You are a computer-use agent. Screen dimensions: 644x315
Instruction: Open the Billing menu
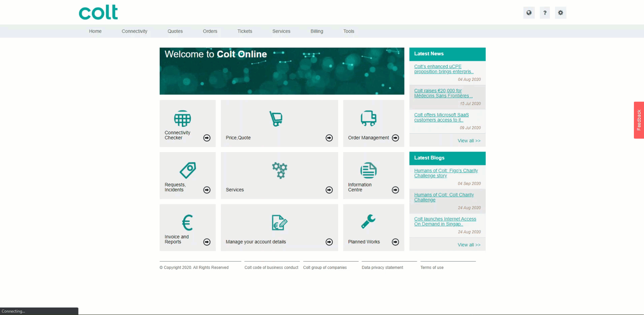pos(317,31)
